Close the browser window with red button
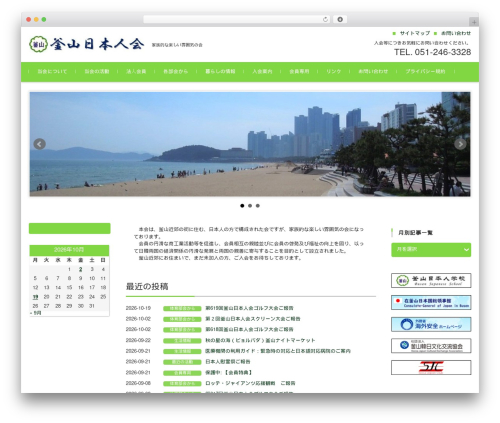The image size is (500, 423). (29, 19)
